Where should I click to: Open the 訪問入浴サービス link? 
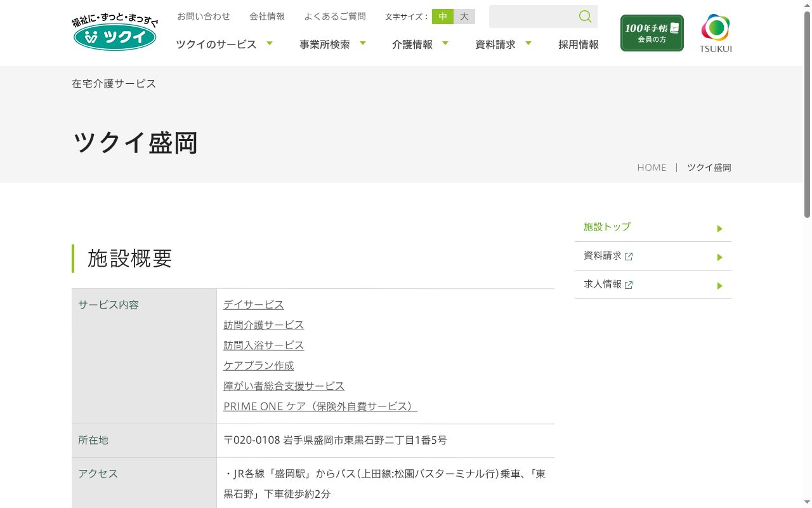click(264, 345)
